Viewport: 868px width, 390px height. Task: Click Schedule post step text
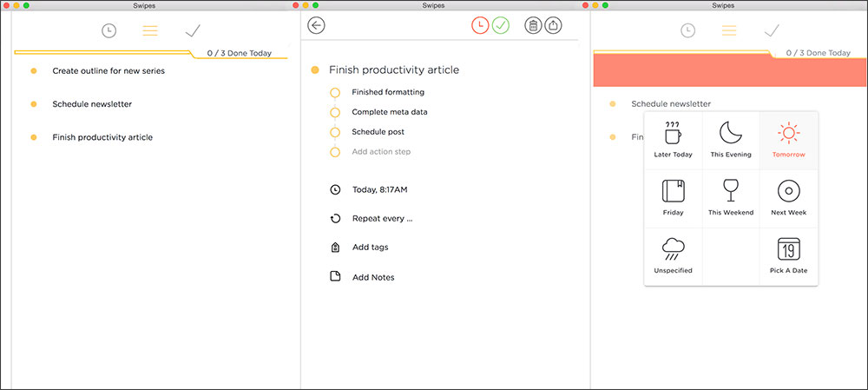click(x=378, y=132)
